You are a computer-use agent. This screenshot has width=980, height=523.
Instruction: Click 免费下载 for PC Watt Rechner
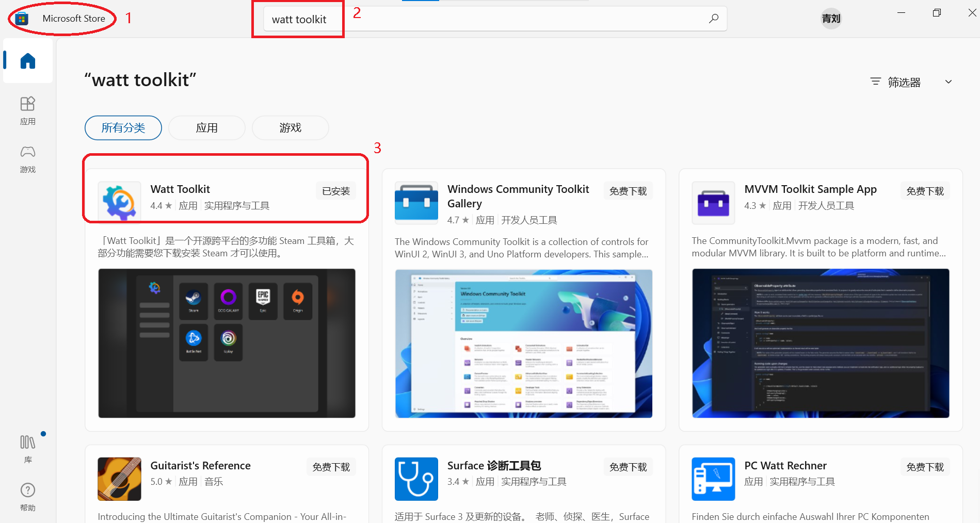coord(925,467)
